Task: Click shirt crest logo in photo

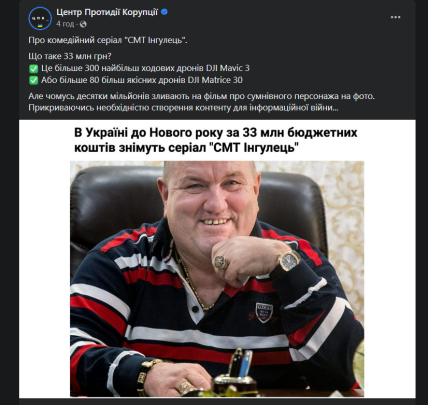Action: click(x=264, y=311)
